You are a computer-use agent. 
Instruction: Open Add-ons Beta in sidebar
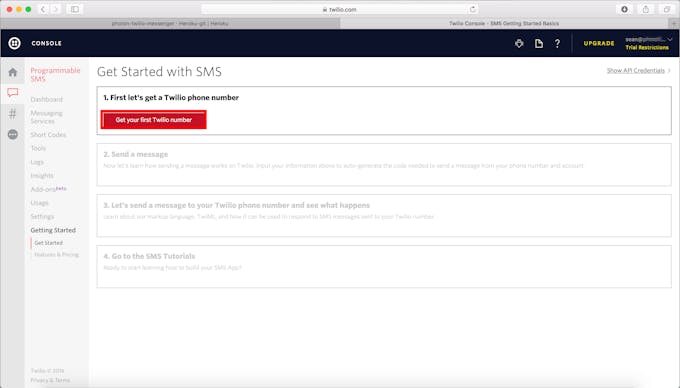click(48, 189)
